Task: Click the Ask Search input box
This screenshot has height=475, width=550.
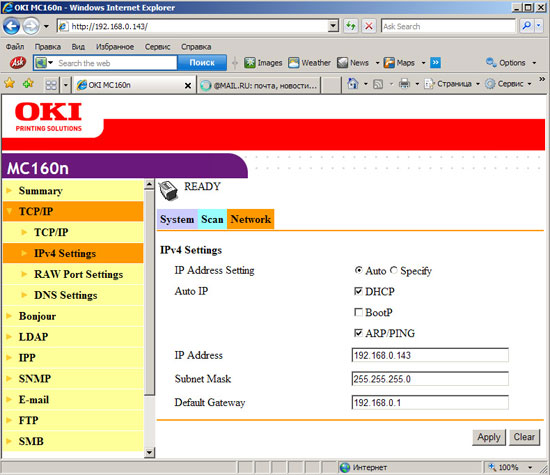Action: point(448,26)
